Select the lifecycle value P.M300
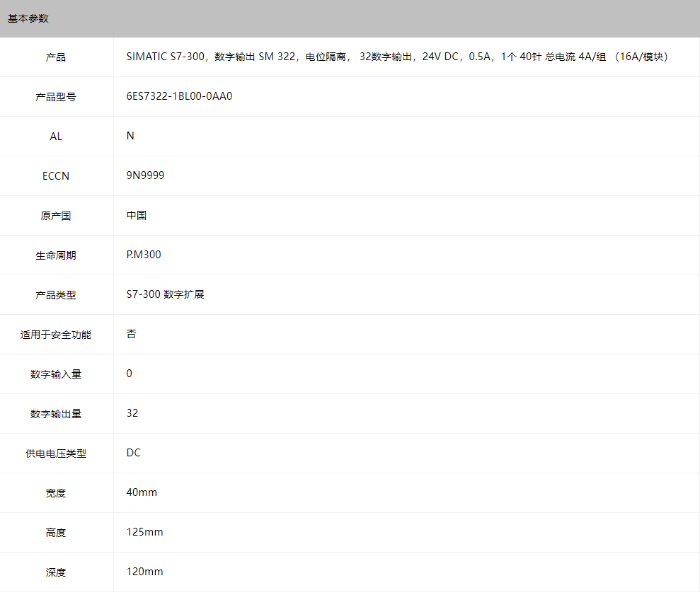The height and width of the screenshot is (595, 700). 144,255
